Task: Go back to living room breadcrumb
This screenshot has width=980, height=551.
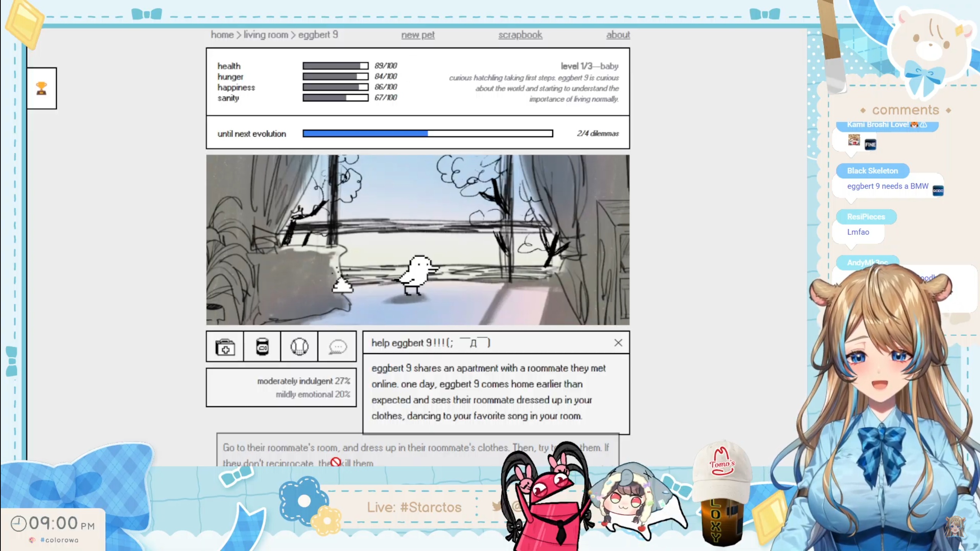Action: click(x=266, y=35)
